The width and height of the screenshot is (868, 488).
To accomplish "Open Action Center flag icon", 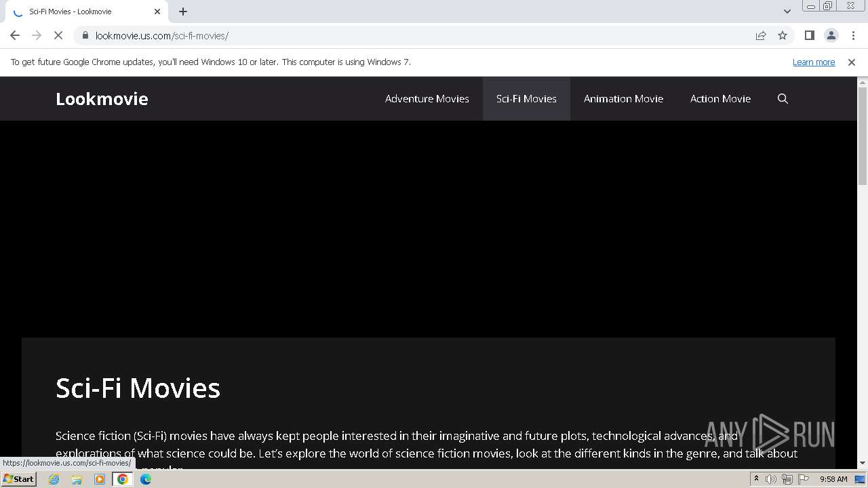I will pos(804,479).
